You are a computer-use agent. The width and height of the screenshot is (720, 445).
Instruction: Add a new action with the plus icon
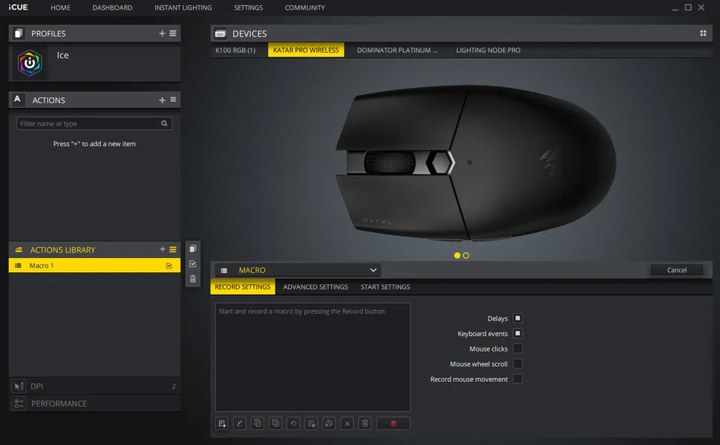pyautogui.click(x=162, y=100)
